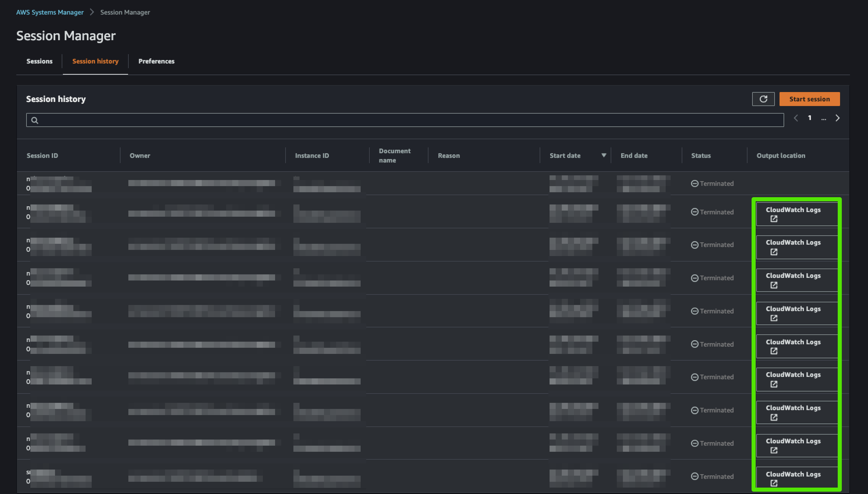Switch to the Sessions tab
This screenshot has width=868, height=494.
(39, 61)
